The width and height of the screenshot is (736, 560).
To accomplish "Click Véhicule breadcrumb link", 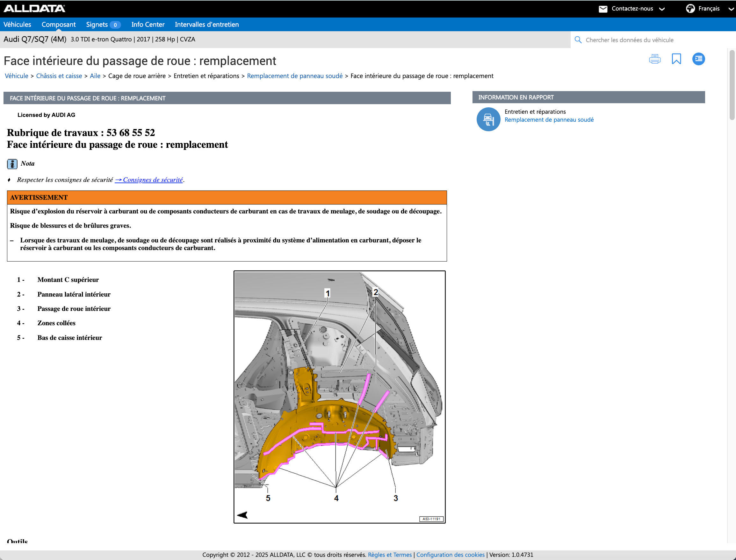I will click(x=17, y=76).
